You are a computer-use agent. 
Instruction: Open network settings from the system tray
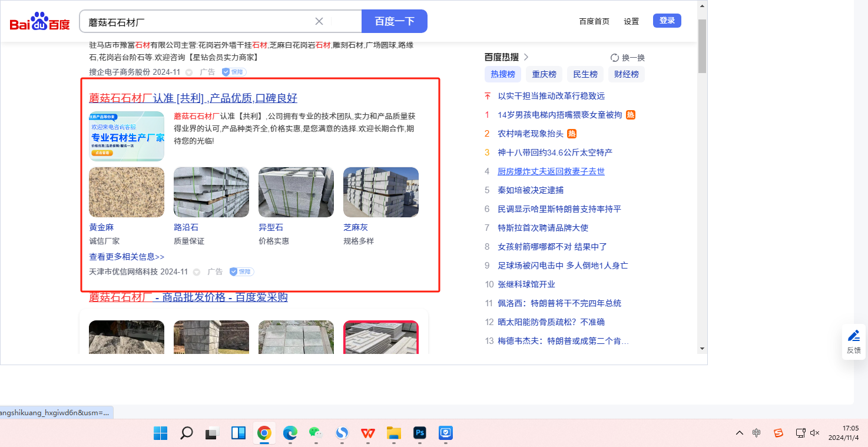[x=800, y=433]
